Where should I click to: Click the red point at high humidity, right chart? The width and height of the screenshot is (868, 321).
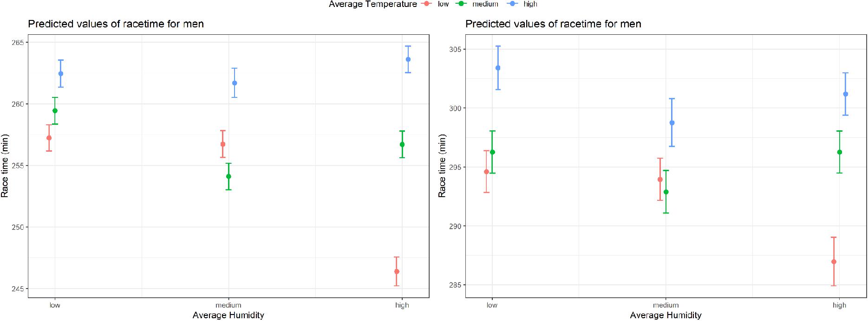pyautogui.click(x=834, y=262)
